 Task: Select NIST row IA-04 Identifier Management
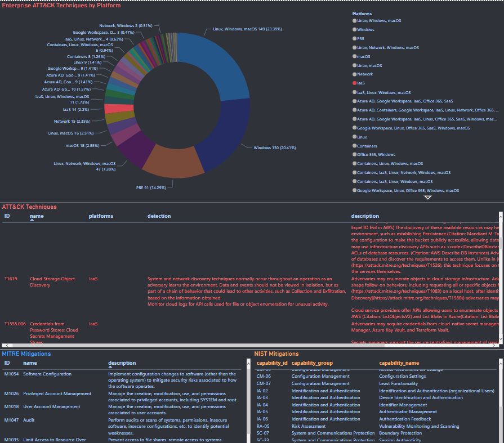pyautogui.click(x=376, y=405)
